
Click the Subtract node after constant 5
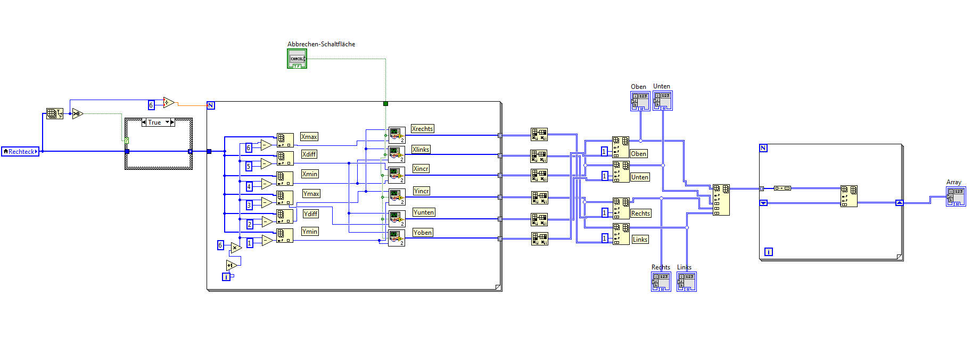click(x=266, y=163)
